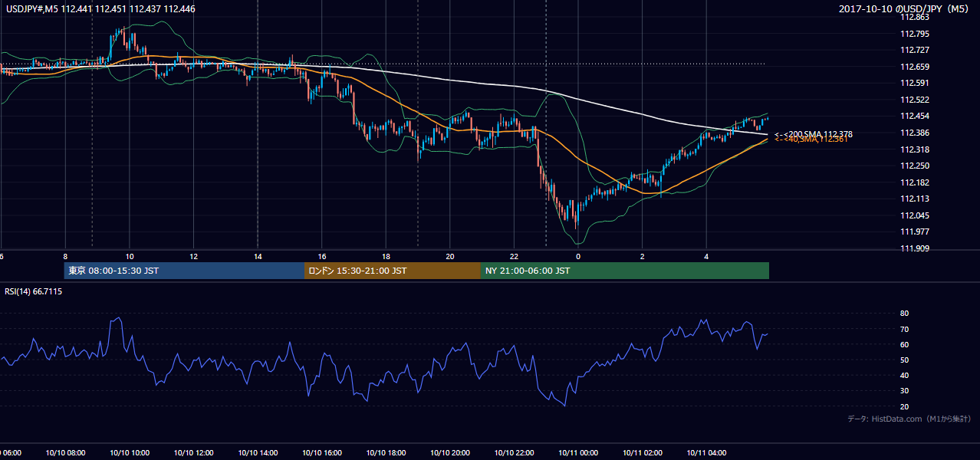Click the orange 40 SMA 112.361 label
The height and width of the screenshot is (460, 980).
click(x=811, y=140)
